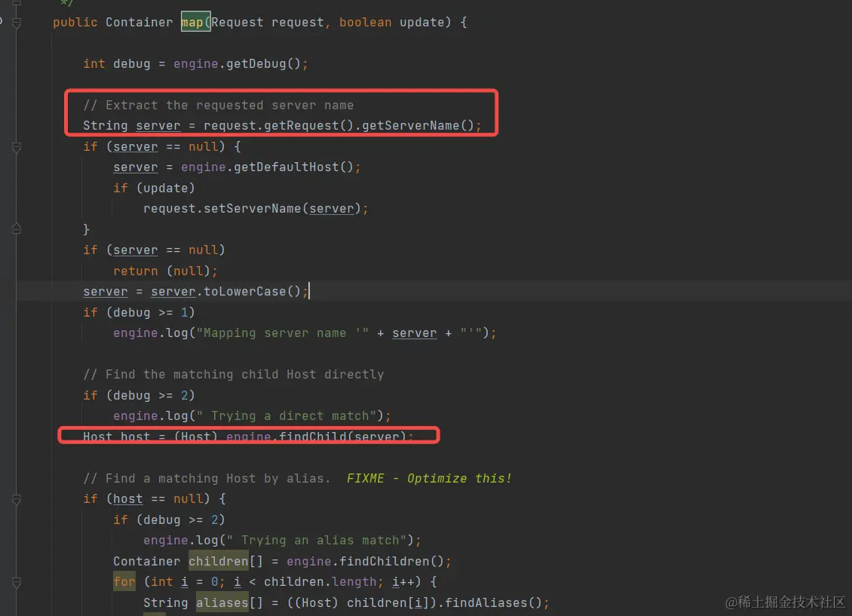The height and width of the screenshot is (616, 852).
Task: Click the 'if (debug >= 2)' line above direct match log
Action: pos(139,395)
